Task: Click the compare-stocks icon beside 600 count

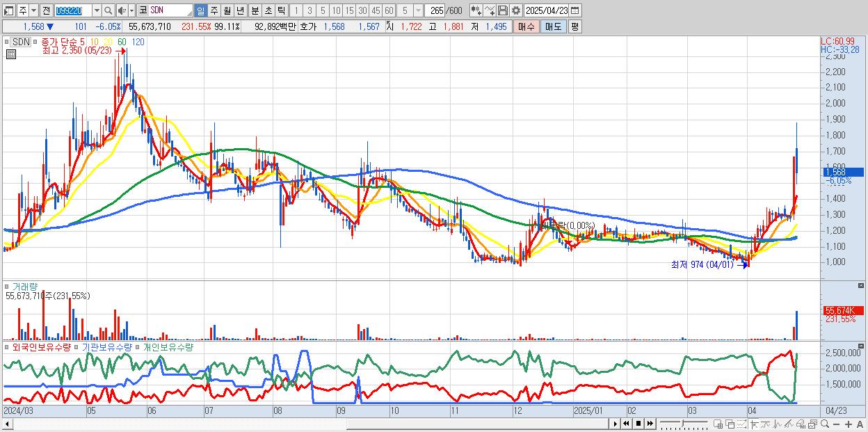Action: (x=476, y=10)
